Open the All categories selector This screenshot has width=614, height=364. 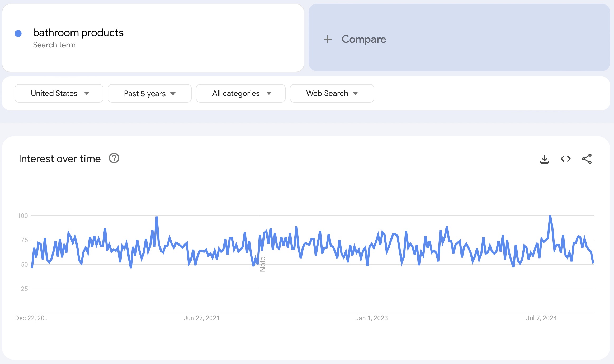240,93
